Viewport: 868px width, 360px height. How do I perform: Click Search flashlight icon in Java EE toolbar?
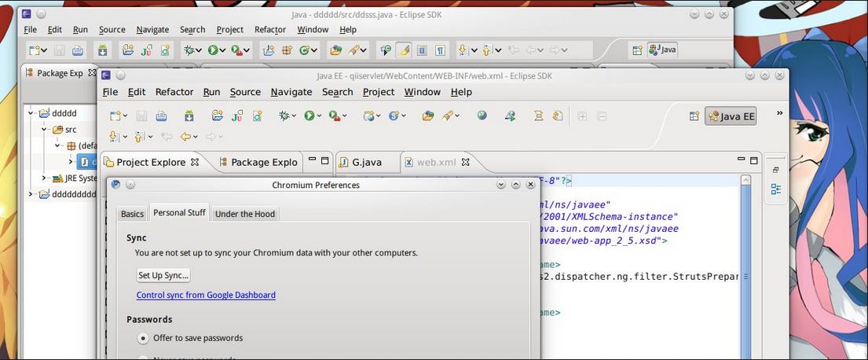[x=448, y=116]
